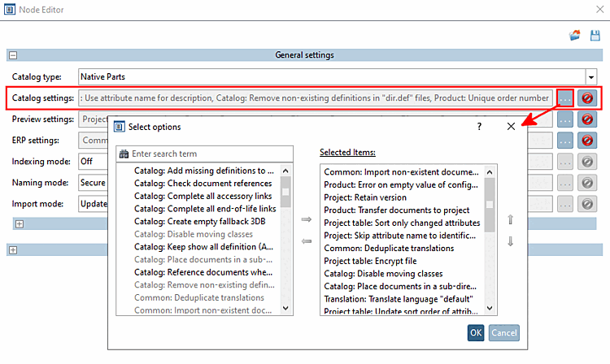Clear Catalog settings with red reset icon

coord(587,98)
